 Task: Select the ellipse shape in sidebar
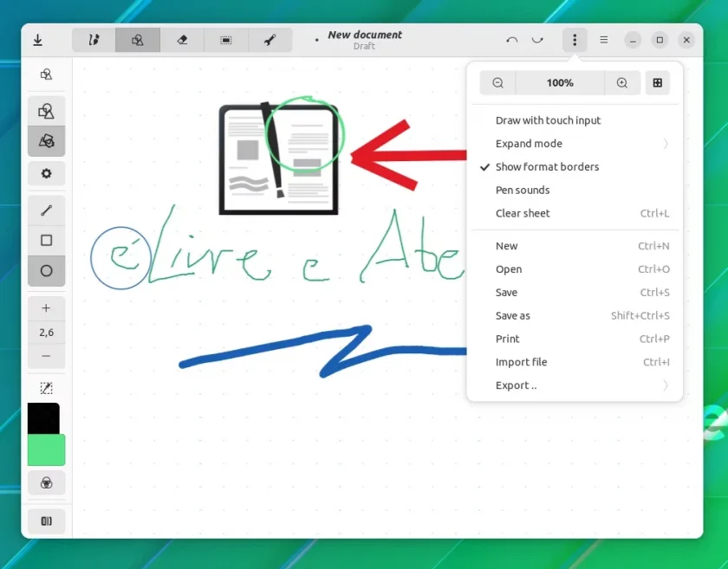click(x=47, y=270)
